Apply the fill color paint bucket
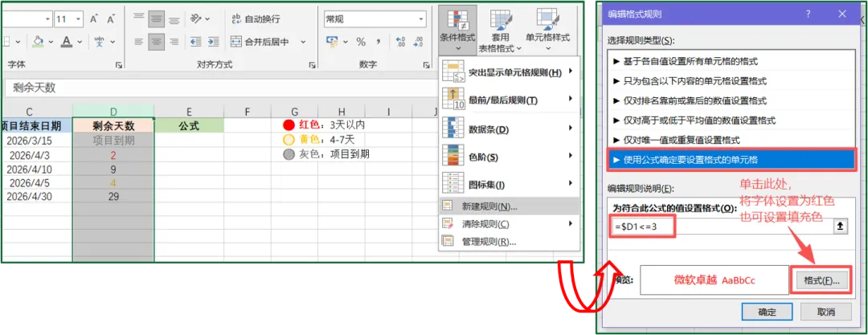 point(38,42)
